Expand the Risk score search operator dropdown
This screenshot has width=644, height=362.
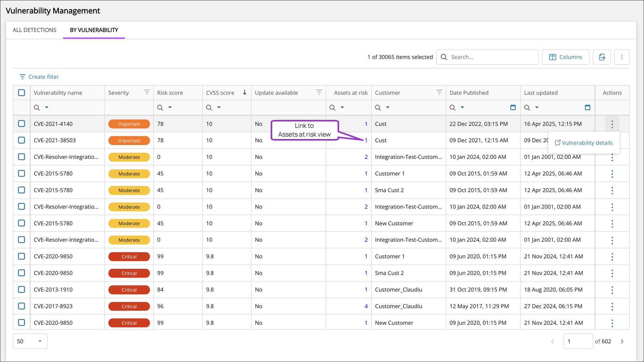coord(170,108)
